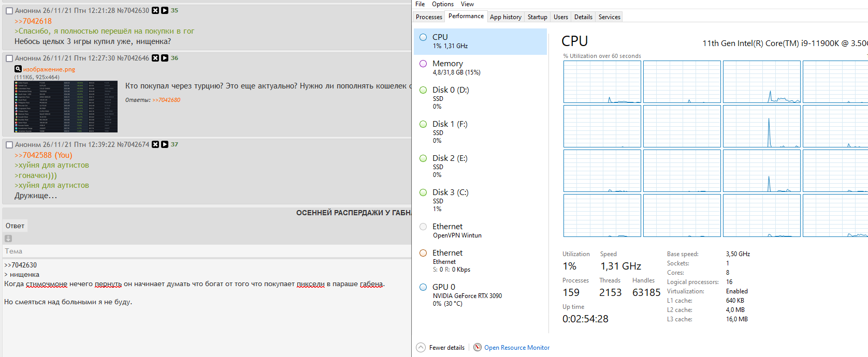Select the GPU 0 NVIDIA GeForce RTX 3090 entry
868x357 pixels.
coord(480,295)
